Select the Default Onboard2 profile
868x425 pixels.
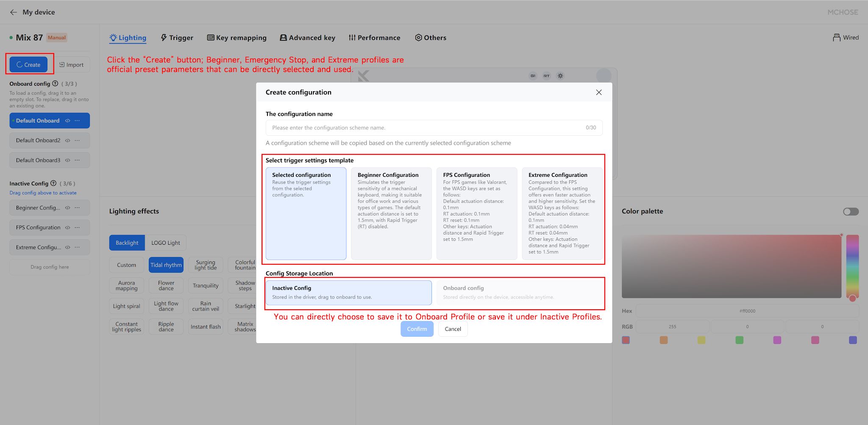[x=50, y=140]
